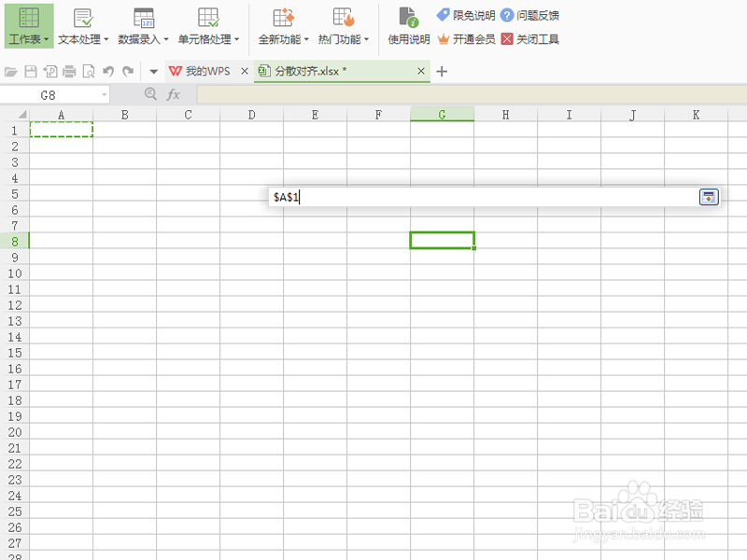The width and height of the screenshot is (747, 560).
Task: Click the 使用说明 icon
Action: click(x=409, y=26)
